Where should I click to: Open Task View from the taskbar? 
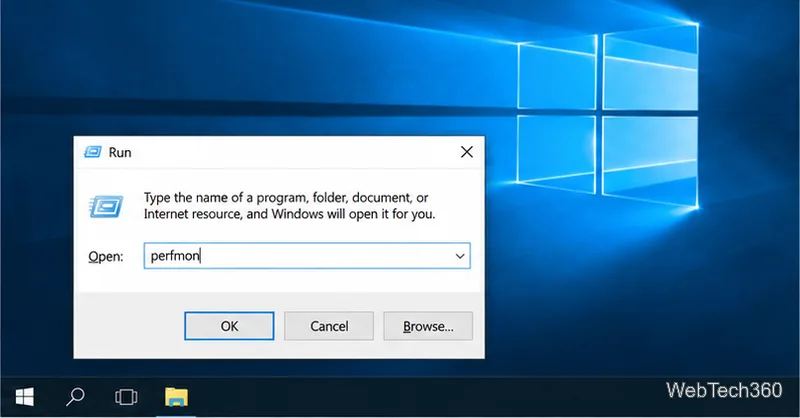(x=126, y=397)
